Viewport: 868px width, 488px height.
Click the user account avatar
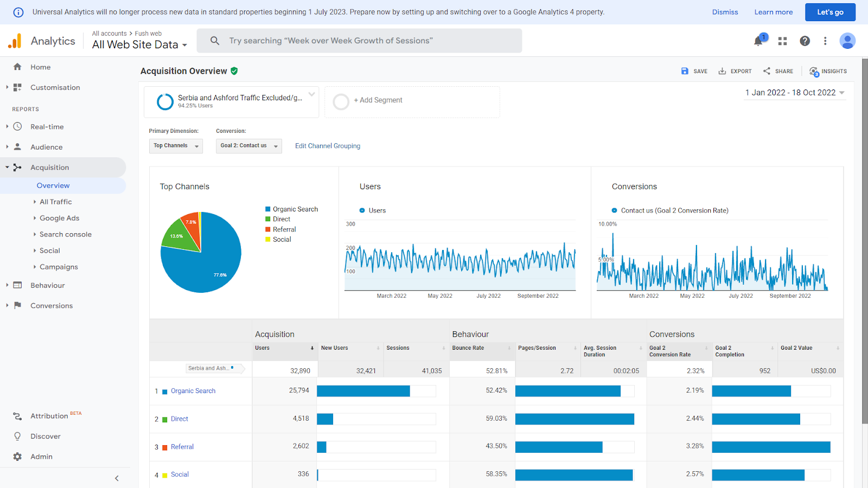pyautogui.click(x=847, y=41)
